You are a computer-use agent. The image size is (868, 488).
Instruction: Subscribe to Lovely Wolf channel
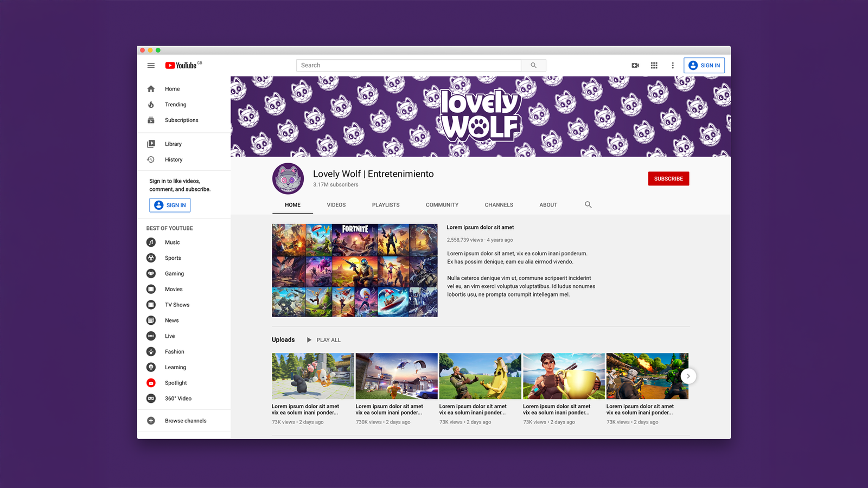(668, 179)
